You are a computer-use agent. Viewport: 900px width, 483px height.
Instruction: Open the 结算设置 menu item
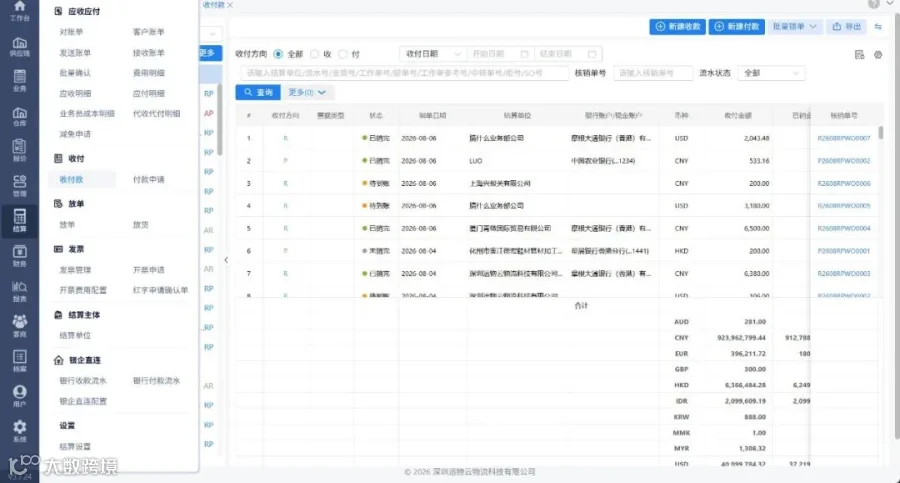coord(75,446)
